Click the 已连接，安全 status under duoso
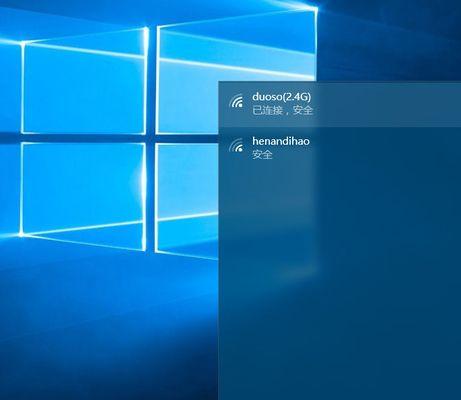This screenshot has height=400, width=461. (x=283, y=110)
